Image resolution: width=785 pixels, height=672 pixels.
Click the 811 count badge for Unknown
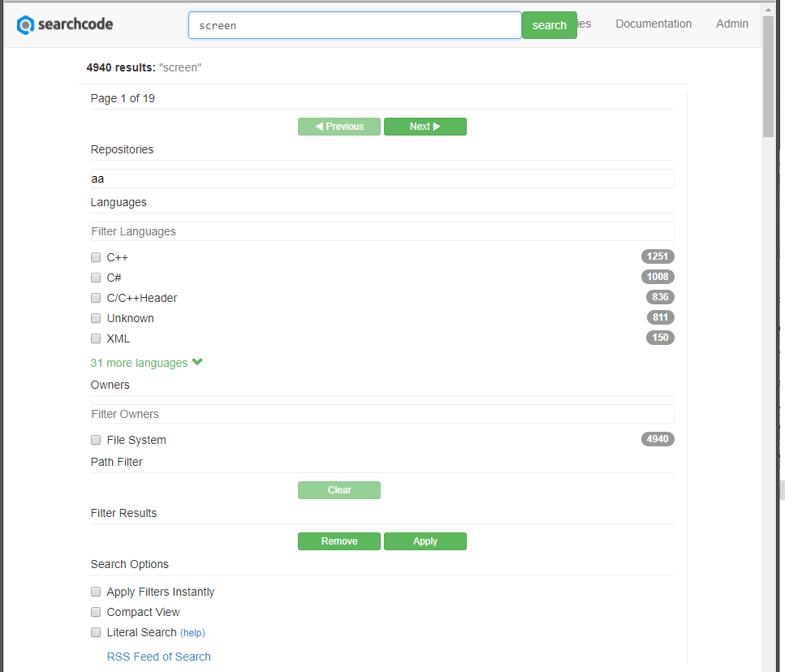660,317
